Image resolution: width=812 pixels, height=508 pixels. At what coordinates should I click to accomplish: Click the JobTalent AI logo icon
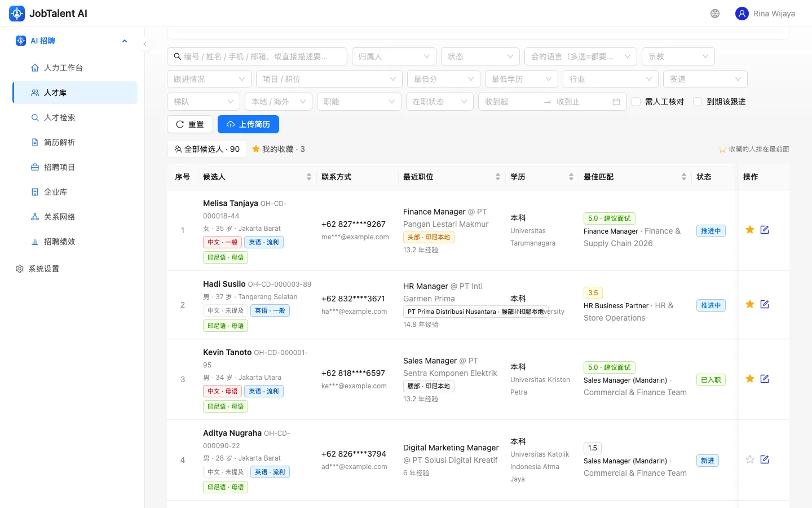point(17,14)
